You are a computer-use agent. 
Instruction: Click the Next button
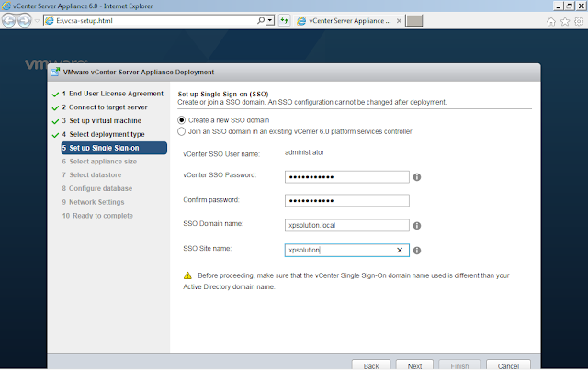414,365
